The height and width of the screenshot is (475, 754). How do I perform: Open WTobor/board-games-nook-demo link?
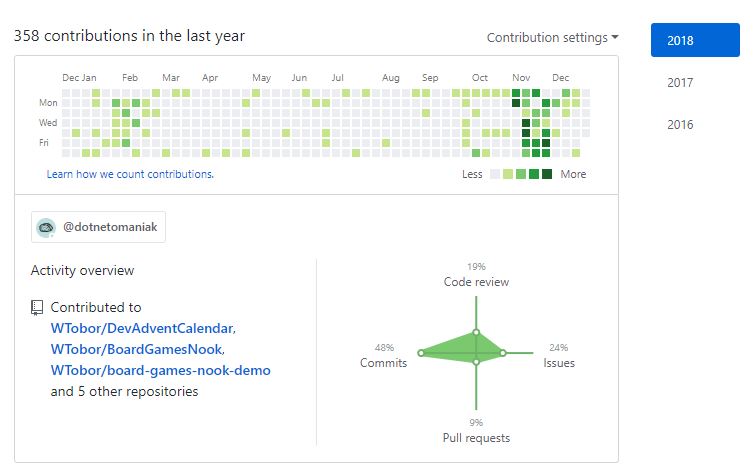tap(160, 370)
